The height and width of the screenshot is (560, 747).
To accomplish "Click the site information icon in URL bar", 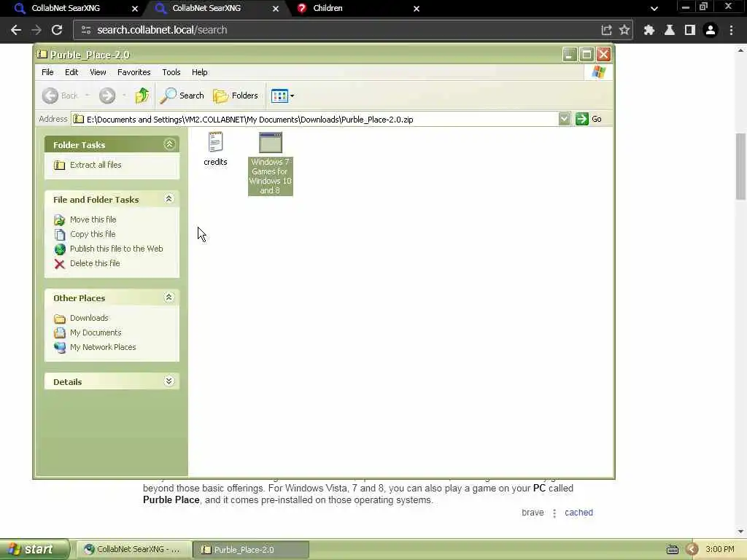I will [86, 30].
